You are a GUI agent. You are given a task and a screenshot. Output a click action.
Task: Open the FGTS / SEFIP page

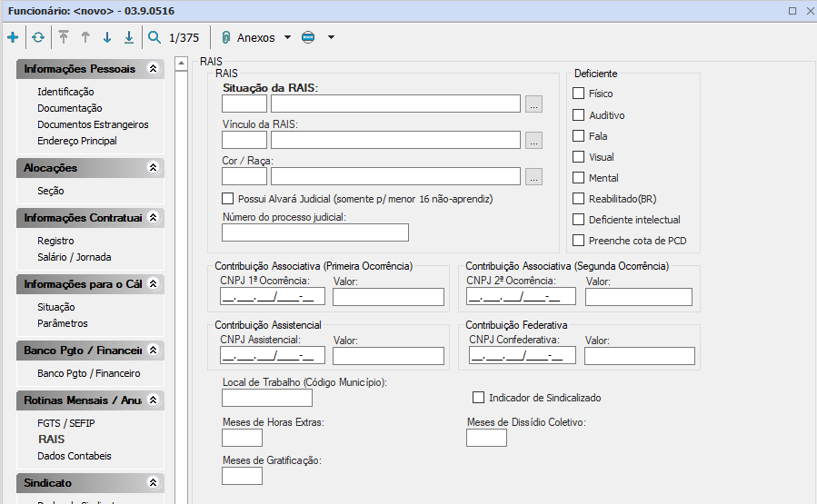click(65, 423)
